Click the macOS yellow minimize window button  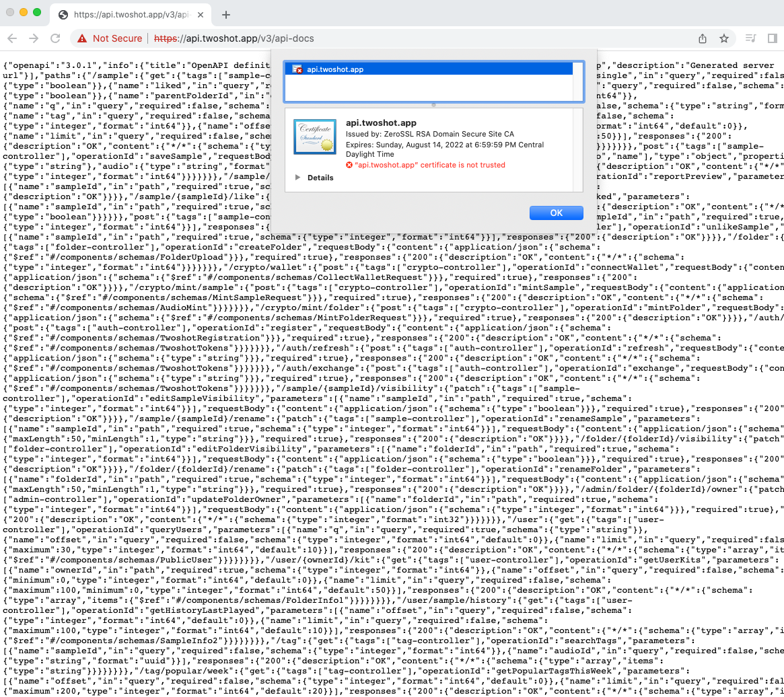point(24,12)
